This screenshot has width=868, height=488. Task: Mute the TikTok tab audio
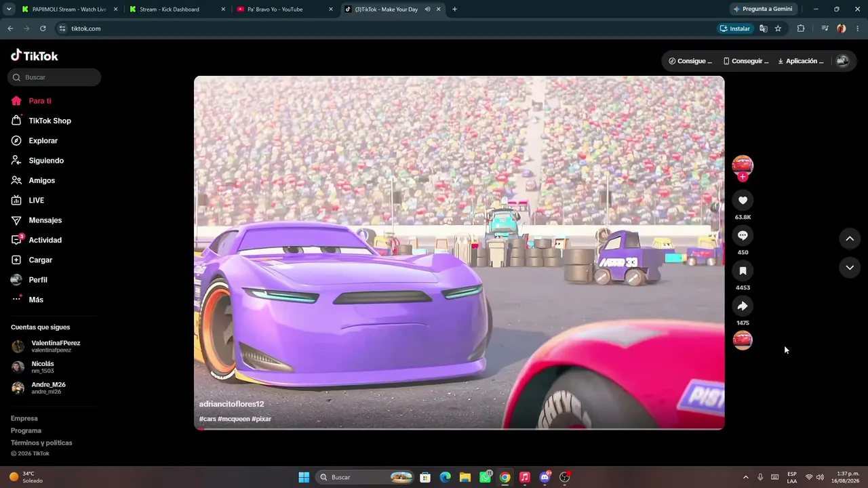pyautogui.click(x=427, y=9)
